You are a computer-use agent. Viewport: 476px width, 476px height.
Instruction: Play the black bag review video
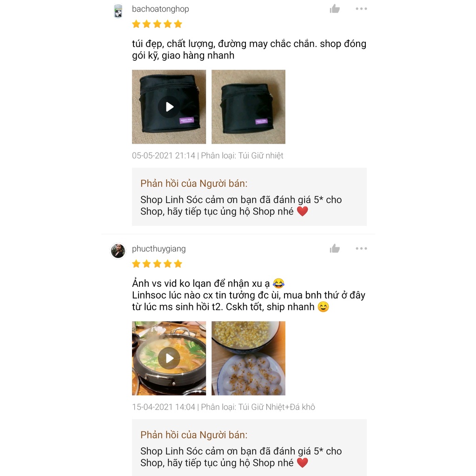coord(169,107)
